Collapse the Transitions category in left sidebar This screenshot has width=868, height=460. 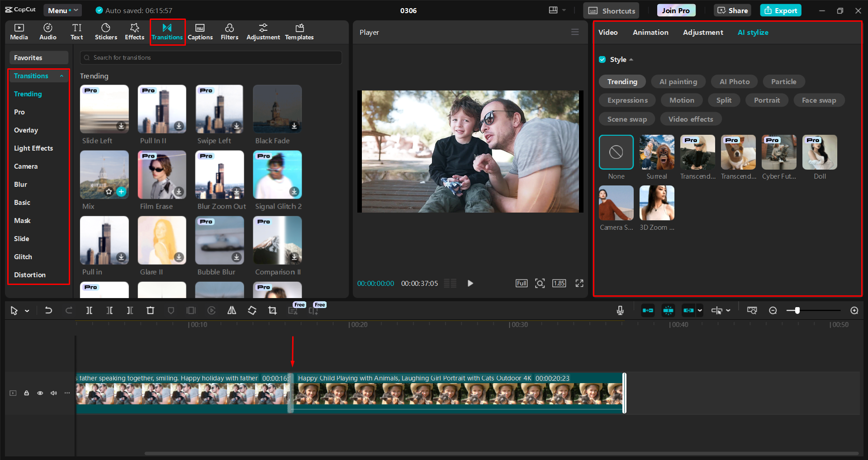tap(62, 76)
